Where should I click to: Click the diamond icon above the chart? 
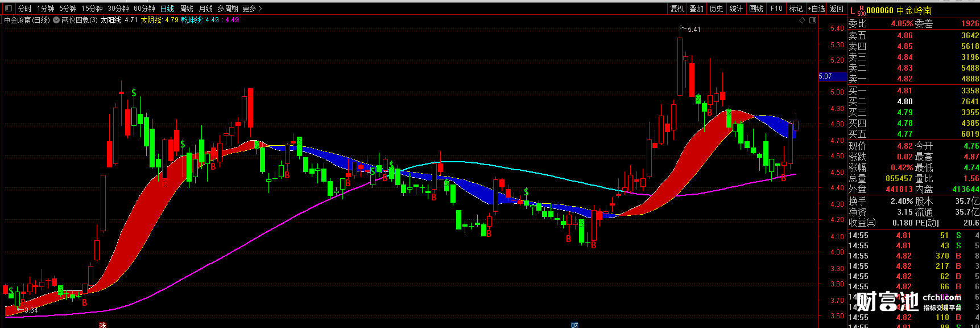pos(803,20)
